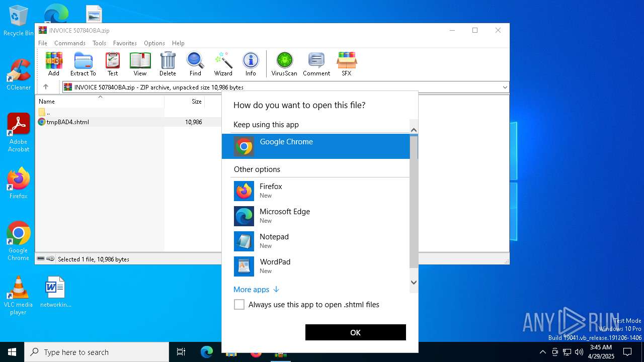Open the Options menu
The height and width of the screenshot is (362, 644).
154,43
